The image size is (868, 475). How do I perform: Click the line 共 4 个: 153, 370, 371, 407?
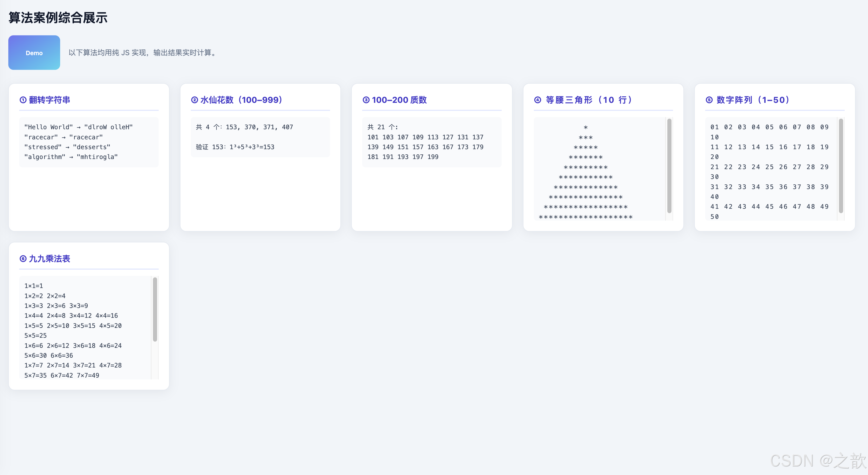click(245, 127)
